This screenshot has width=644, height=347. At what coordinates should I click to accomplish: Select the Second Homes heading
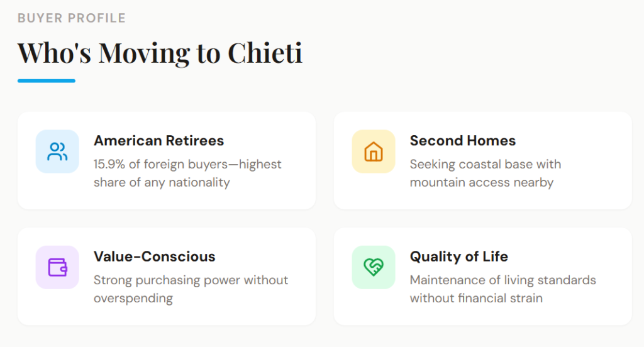point(462,140)
